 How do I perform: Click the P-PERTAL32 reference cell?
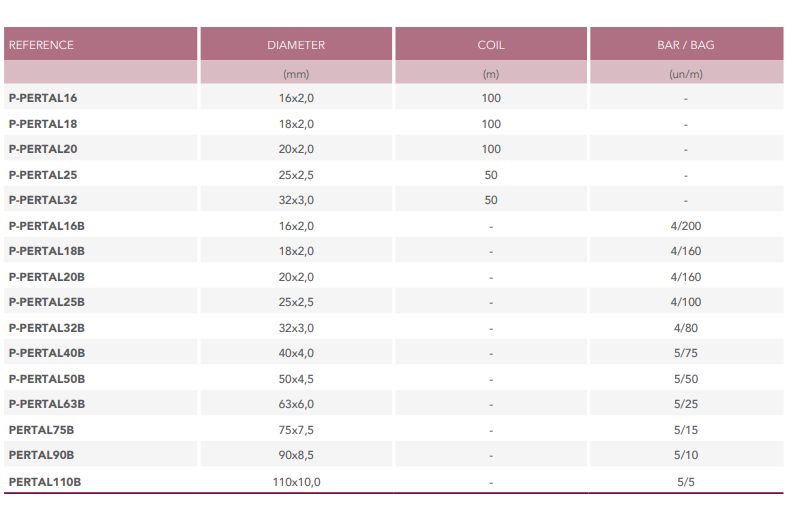point(43,200)
